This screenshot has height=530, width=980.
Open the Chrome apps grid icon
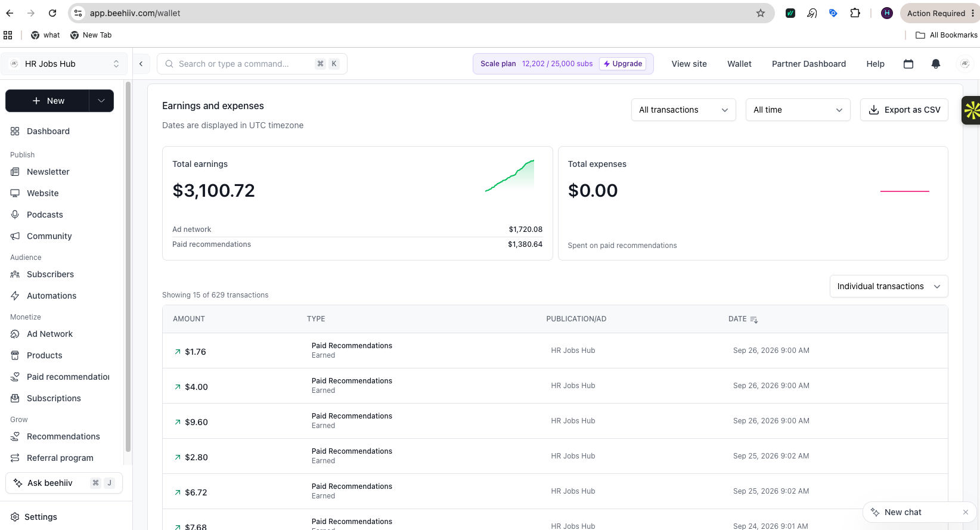pyautogui.click(x=8, y=35)
